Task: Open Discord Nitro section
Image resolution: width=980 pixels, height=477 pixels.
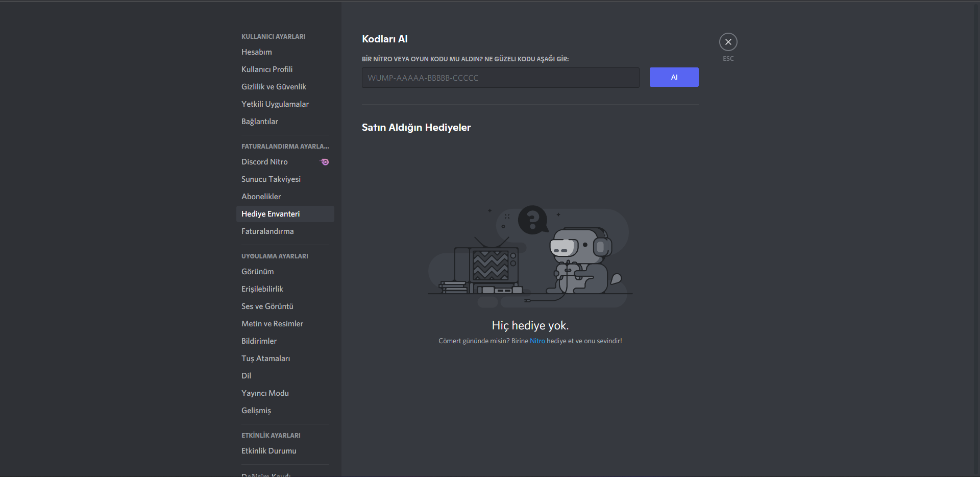Action: [x=285, y=162]
